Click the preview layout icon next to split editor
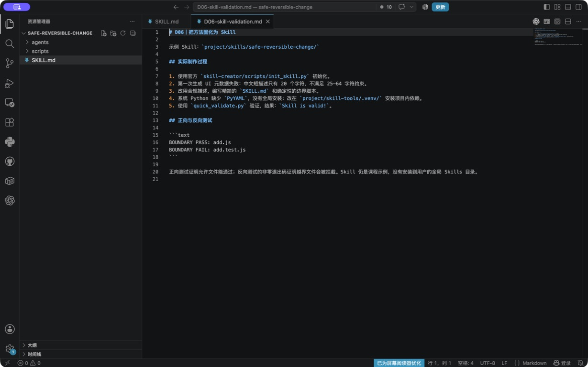Image resolution: width=588 pixels, height=367 pixels. pyautogui.click(x=557, y=22)
